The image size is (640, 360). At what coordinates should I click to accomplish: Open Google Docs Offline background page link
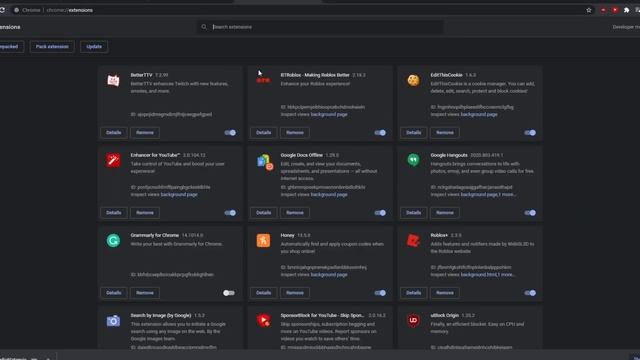point(329,195)
